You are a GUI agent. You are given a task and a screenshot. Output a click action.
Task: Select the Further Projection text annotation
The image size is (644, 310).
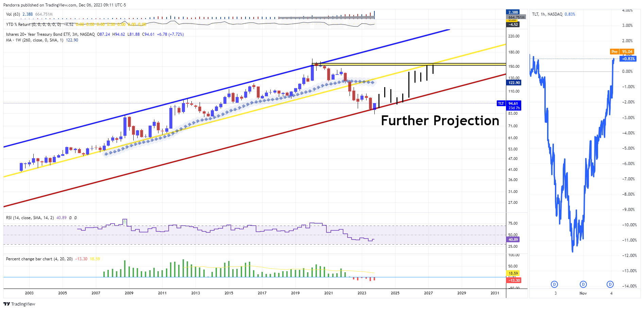coord(440,121)
